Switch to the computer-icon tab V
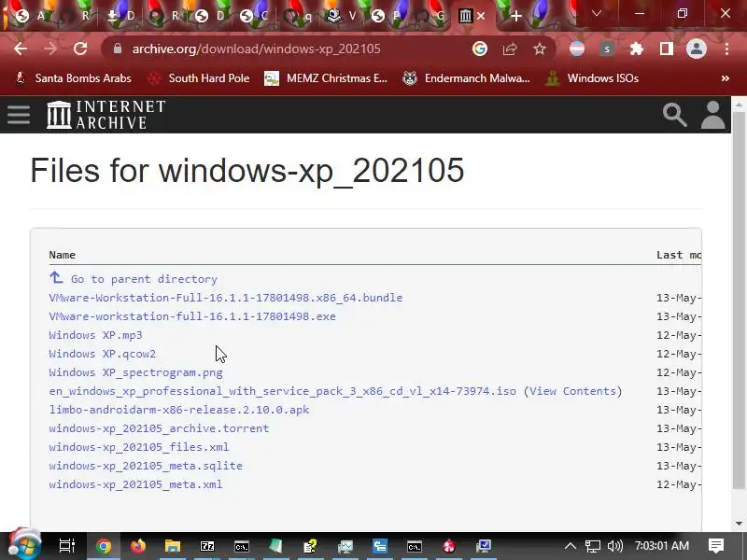The width and height of the screenshot is (747, 560). 342,16
